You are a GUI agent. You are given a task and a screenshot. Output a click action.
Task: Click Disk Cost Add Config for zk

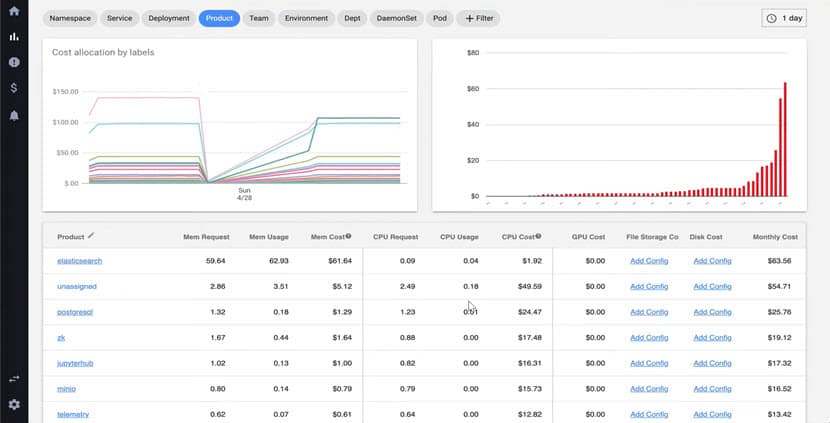coord(712,338)
